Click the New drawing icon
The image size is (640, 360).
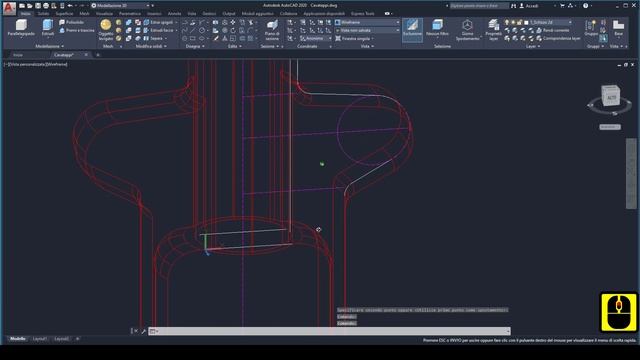[22, 6]
